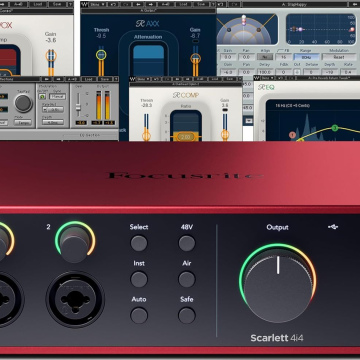Click the redo arrow in the REQ toolbar
The height and width of the screenshot is (360, 360).
coord(292,78)
